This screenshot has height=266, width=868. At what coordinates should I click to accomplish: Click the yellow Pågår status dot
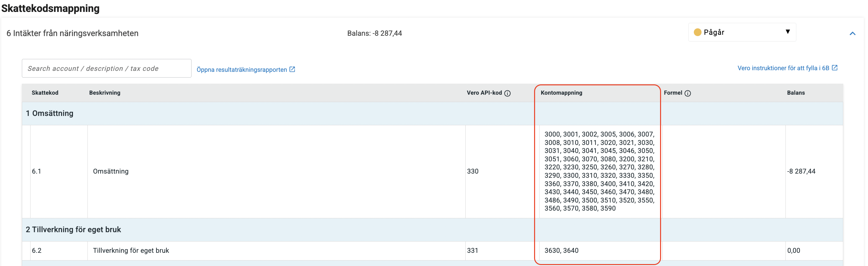click(697, 32)
